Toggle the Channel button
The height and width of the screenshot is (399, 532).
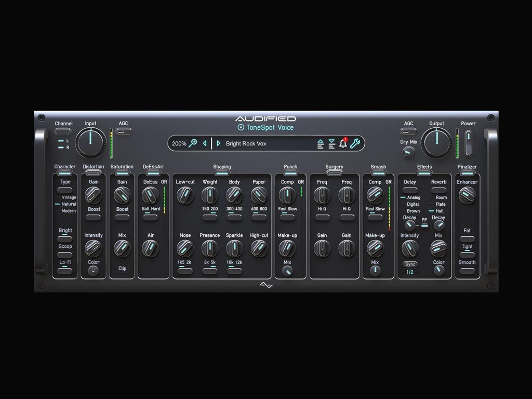[63, 131]
